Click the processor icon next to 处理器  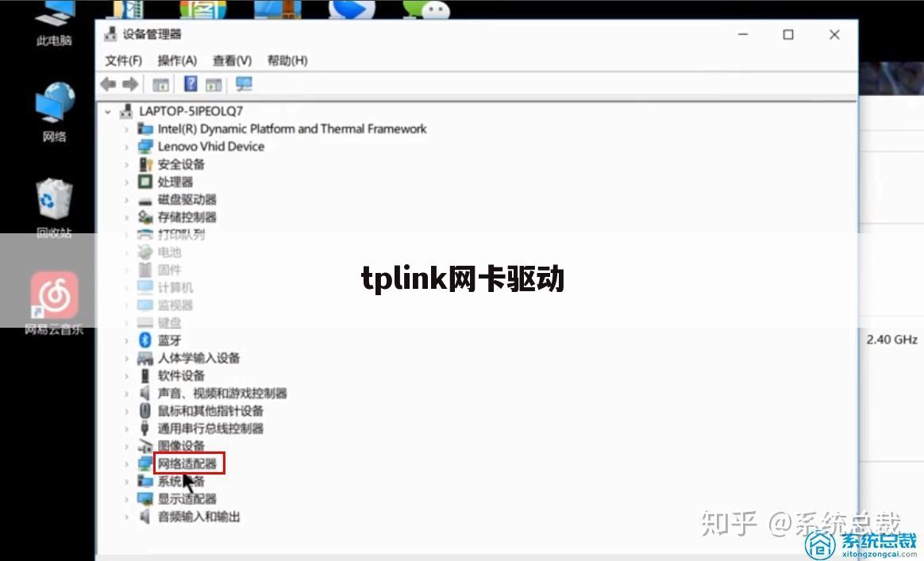(x=145, y=182)
